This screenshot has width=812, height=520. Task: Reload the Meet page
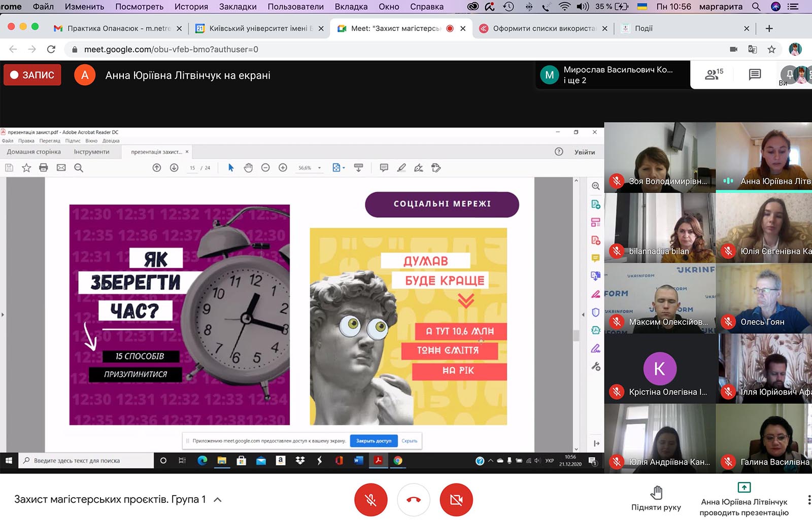pos(51,49)
